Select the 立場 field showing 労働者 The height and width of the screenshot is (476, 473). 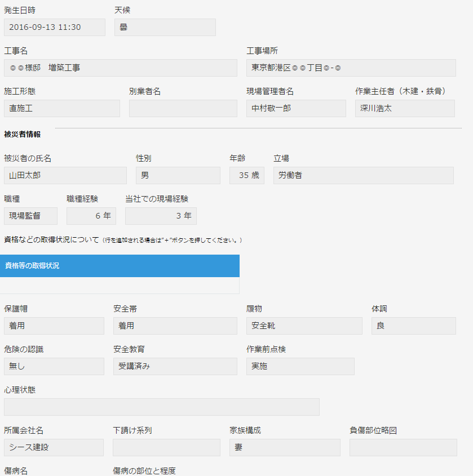[363, 175]
